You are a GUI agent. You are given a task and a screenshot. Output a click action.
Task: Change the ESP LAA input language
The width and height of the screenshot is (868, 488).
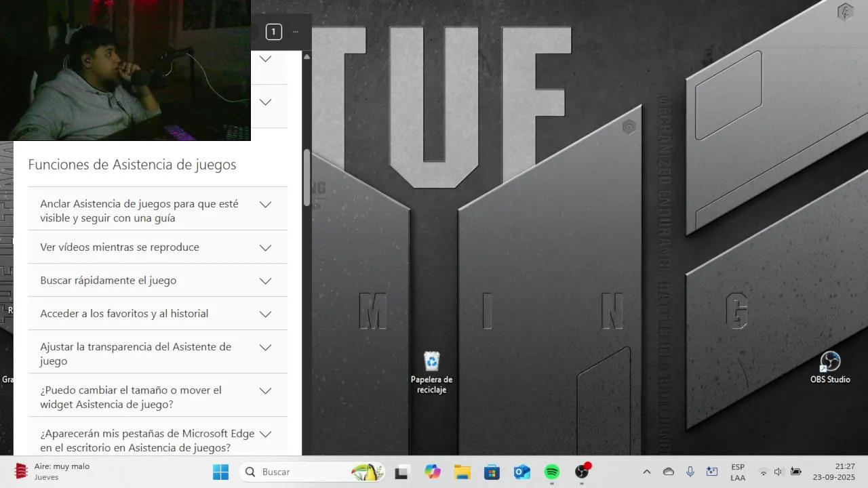[738, 472]
